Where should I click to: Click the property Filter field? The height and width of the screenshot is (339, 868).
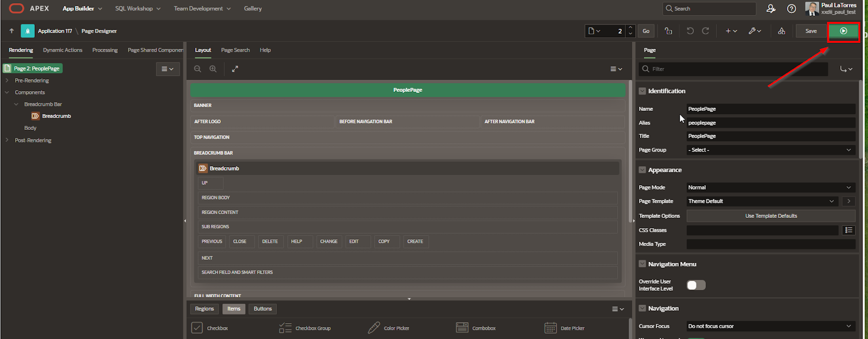click(733, 69)
